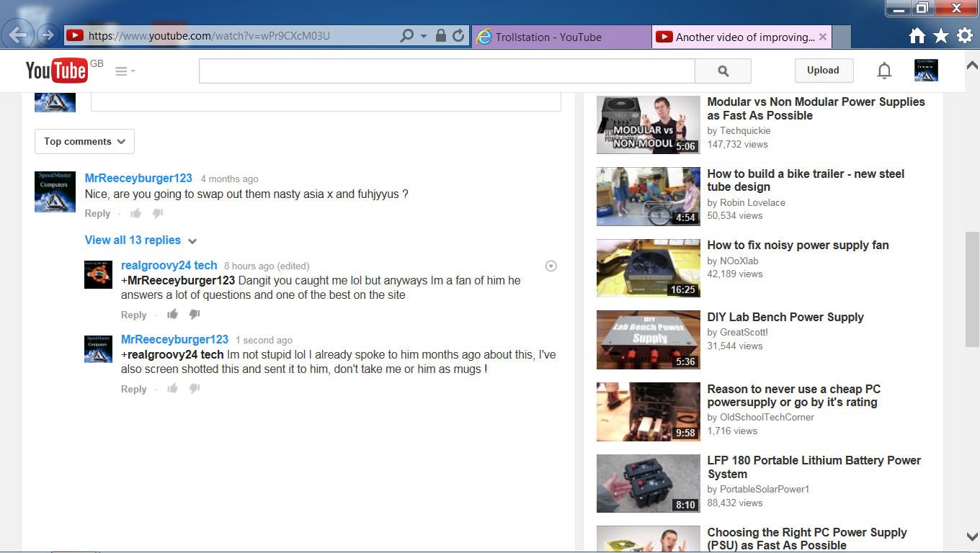Open options menu on realgroovy24 tech's reply
The width and height of the screenshot is (980, 553).
click(x=551, y=266)
